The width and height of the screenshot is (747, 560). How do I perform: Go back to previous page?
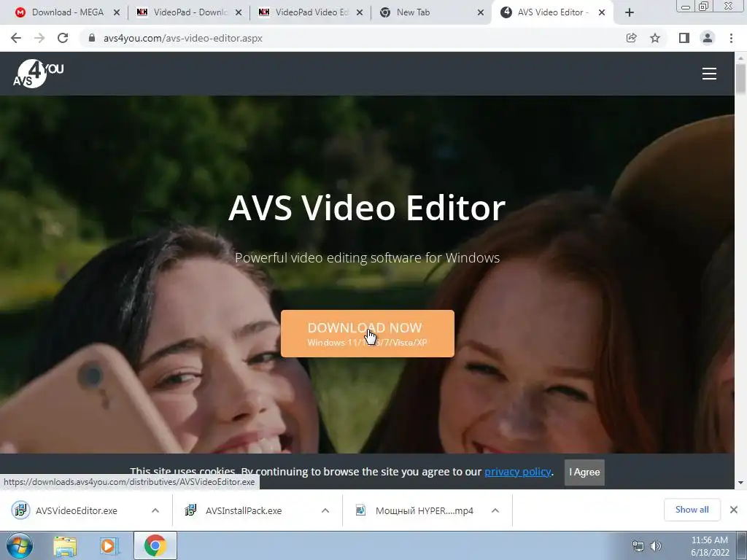pyautogui.click(x=16, y=38)
